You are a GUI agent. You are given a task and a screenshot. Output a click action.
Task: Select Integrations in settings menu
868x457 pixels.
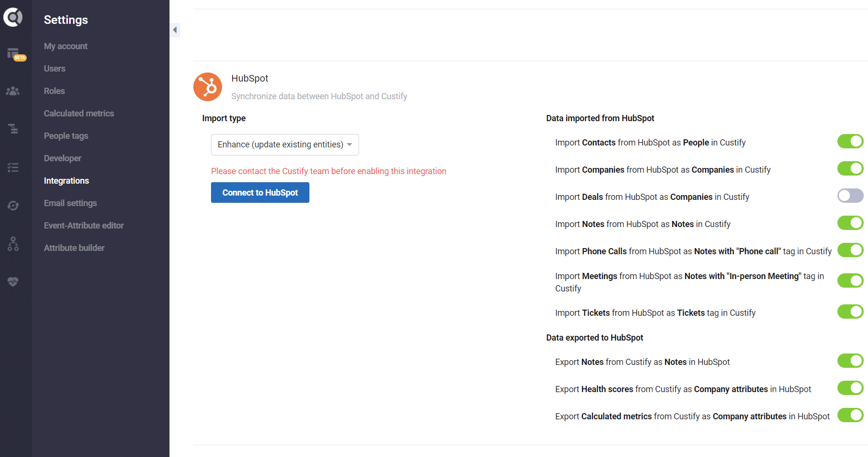click(x=66, y=181)
